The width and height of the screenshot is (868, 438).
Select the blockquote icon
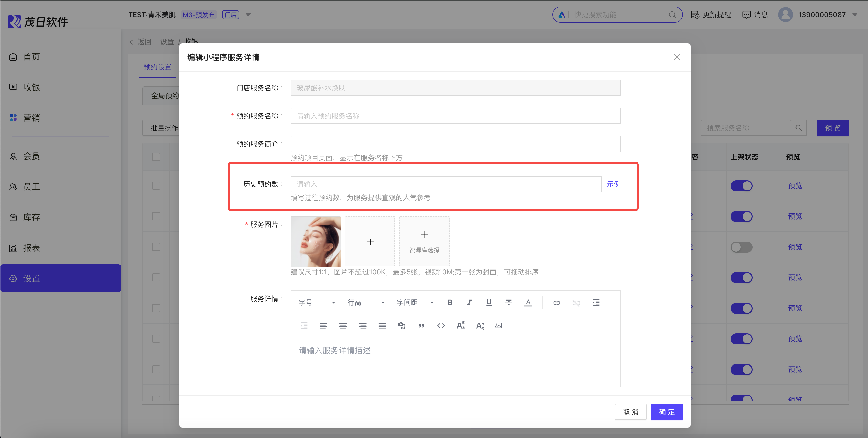pos(421,325)
